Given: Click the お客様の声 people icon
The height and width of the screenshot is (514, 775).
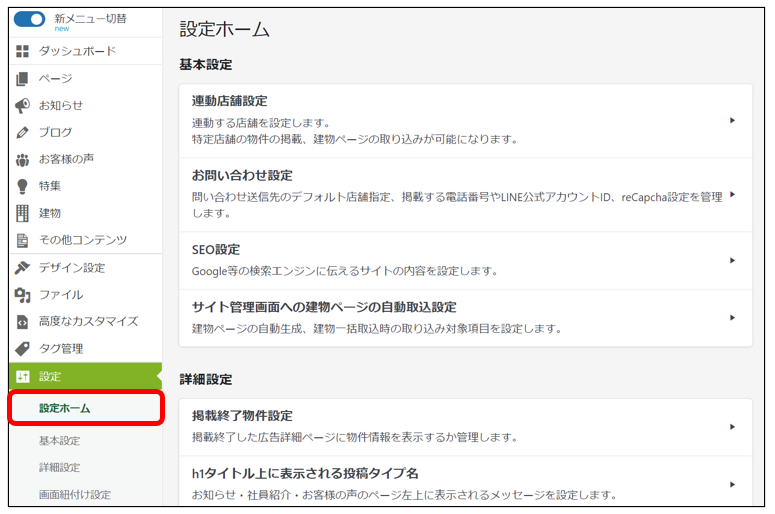Looking at the screenshot, I should [23, 159].
